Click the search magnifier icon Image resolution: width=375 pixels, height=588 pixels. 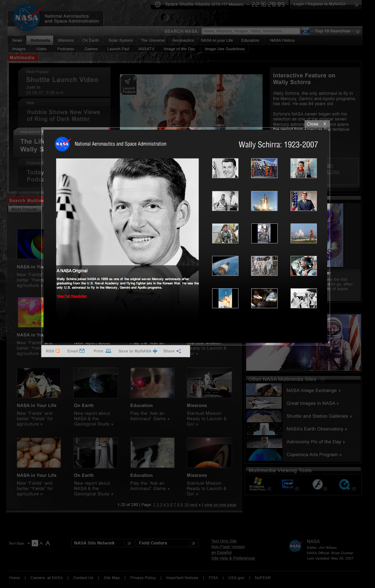click(305, 31)
